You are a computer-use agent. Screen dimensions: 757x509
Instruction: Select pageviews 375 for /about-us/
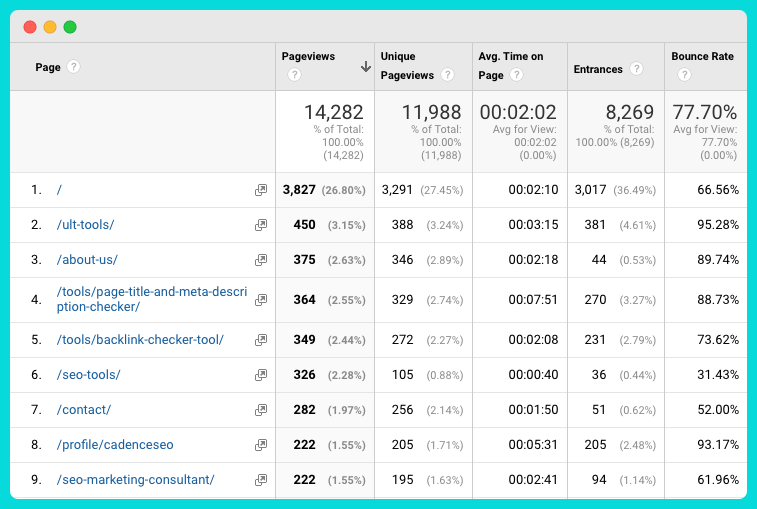pyautogui.click(x=304, y=260)
